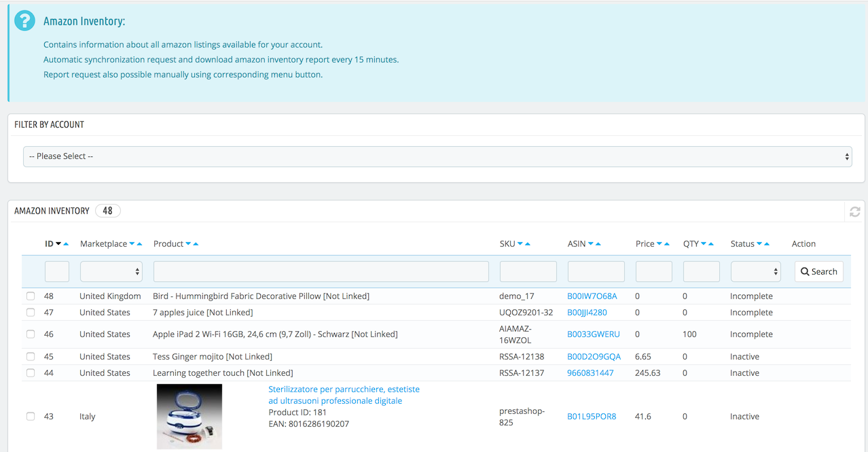
Task: Click price value 245.63
Action: coord(648,373)
